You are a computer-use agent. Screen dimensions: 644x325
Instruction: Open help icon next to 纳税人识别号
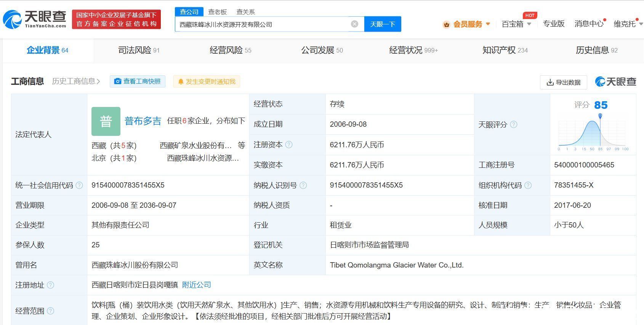coord(303,185)
